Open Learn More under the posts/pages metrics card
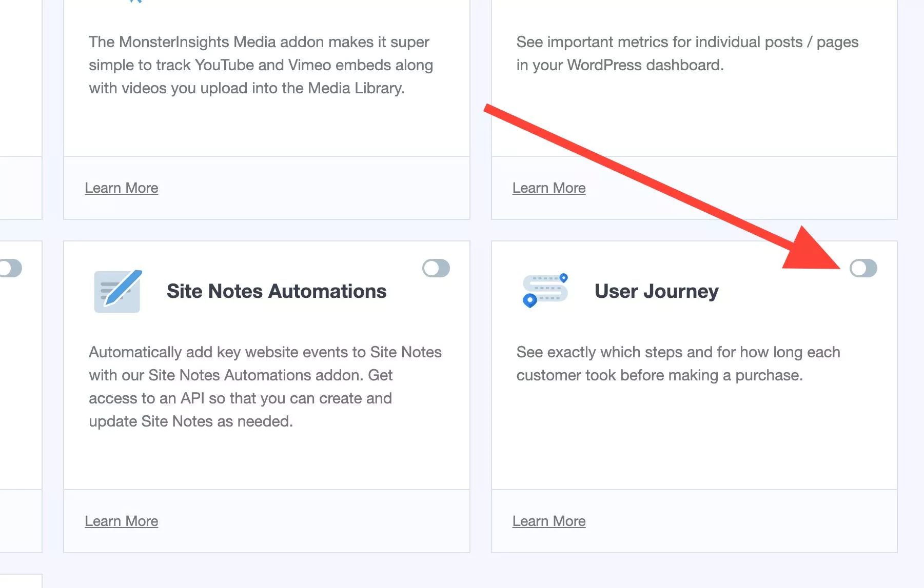Viewport: 924px width, 588px height. coord(548,188)
